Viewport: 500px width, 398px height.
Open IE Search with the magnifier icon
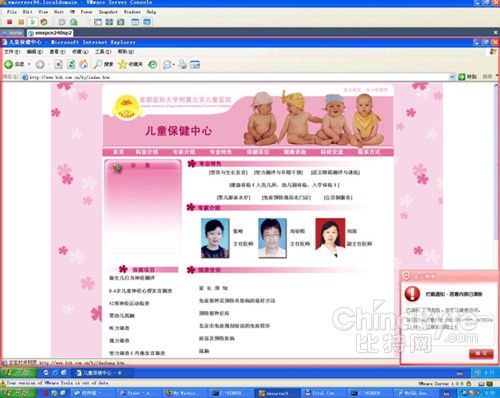[103, 64]
